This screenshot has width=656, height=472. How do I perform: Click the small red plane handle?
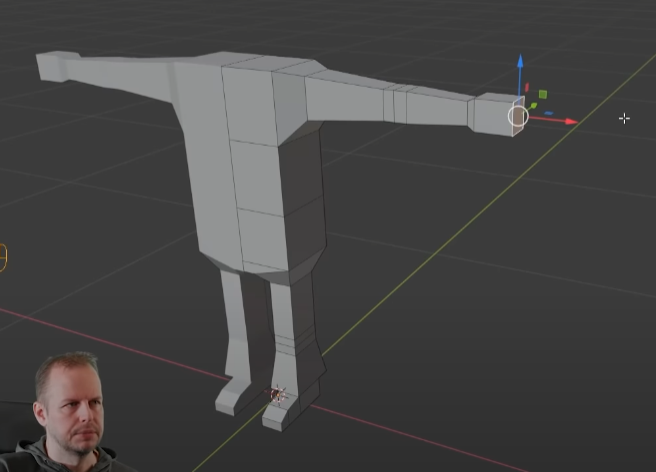[x=527, y=87]
